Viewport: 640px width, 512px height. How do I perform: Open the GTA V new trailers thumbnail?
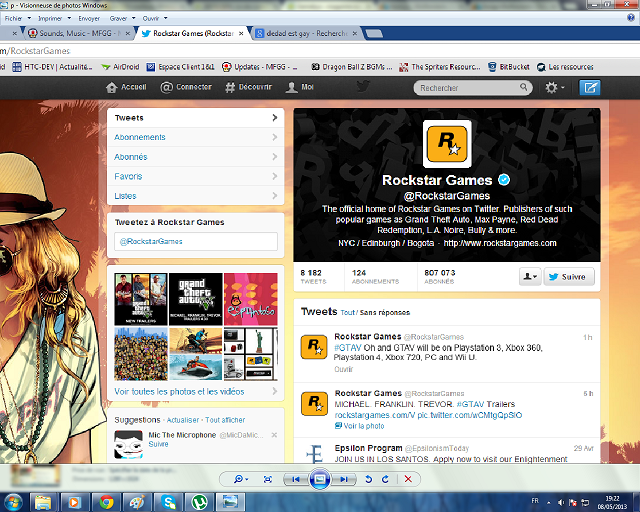(141, 299)
